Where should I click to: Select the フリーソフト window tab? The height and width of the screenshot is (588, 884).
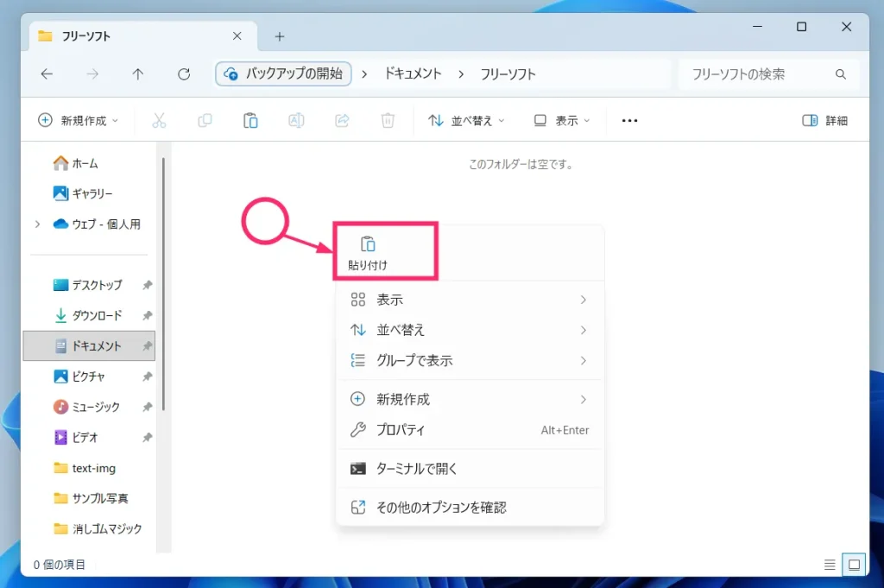(143, 36)
